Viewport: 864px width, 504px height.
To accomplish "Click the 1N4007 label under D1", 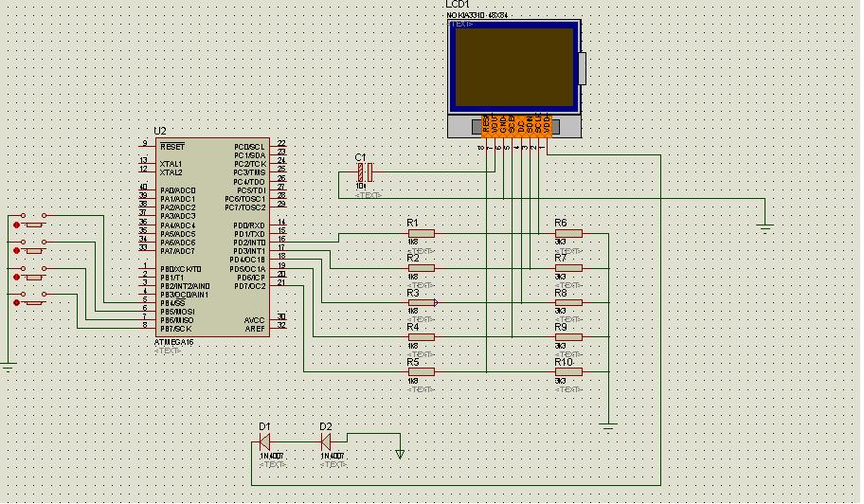I will [x=272, y=456].
